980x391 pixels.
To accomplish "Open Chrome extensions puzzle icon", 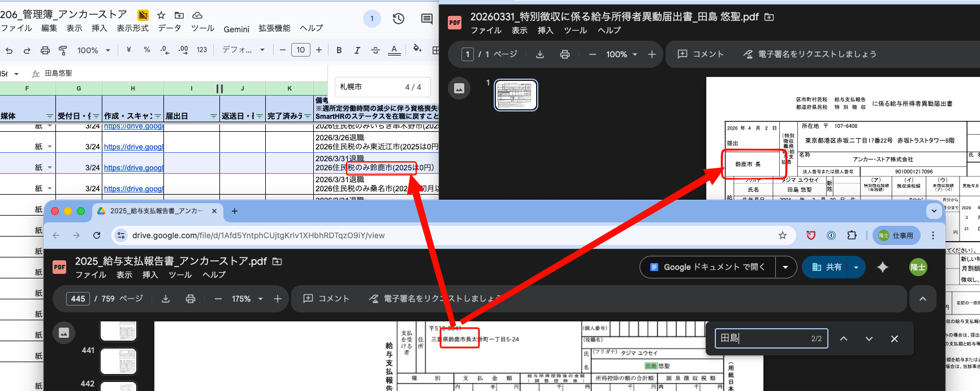I will pyautogui.click(x=852, y=235).
